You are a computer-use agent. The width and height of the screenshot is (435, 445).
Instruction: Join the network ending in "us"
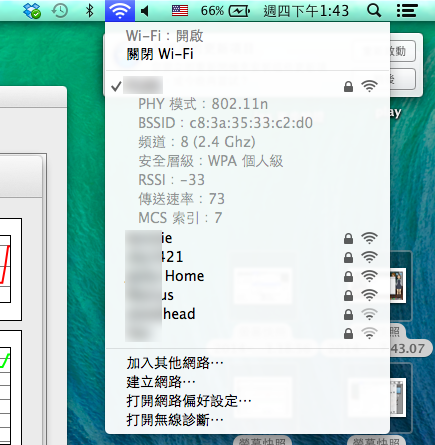click(247, 295)
